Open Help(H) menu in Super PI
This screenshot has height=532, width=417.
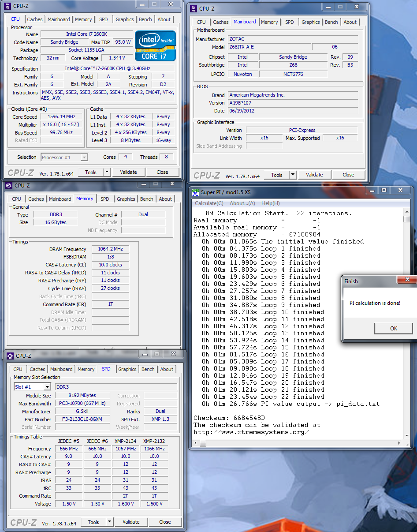[271, 203]
